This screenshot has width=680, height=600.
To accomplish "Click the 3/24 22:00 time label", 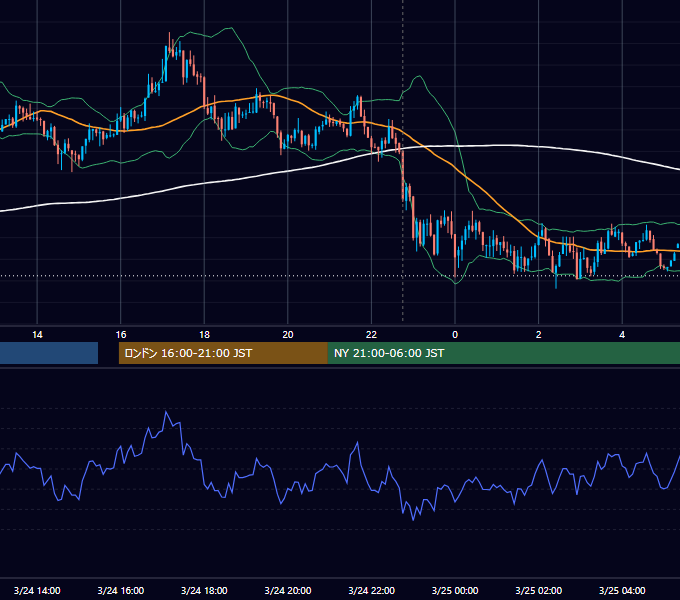I will coord(372,590).
